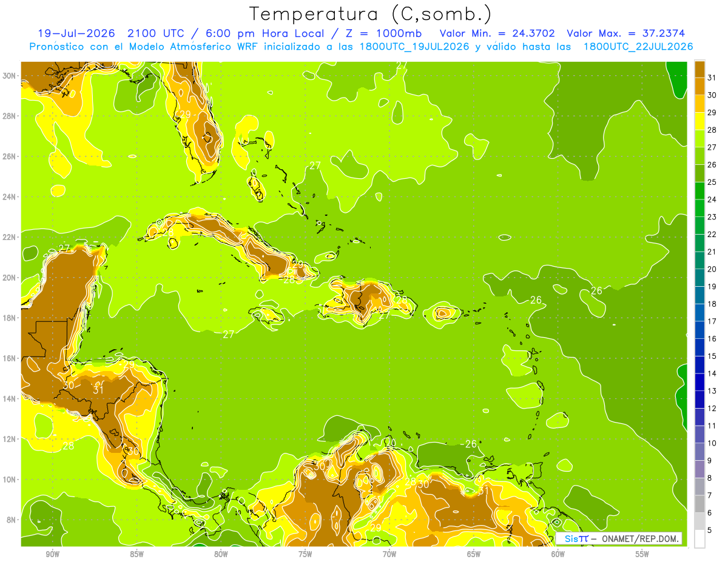The image size is (728, 562).
Task: Click color scale value '5'
Action: pyautogui.click(x=710, y=530)
